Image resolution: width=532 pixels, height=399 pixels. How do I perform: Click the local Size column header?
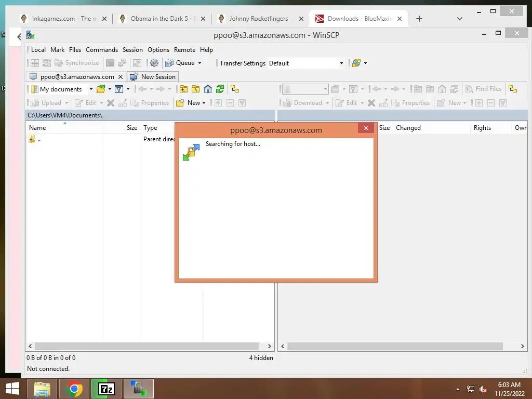(x=122, y=128)
